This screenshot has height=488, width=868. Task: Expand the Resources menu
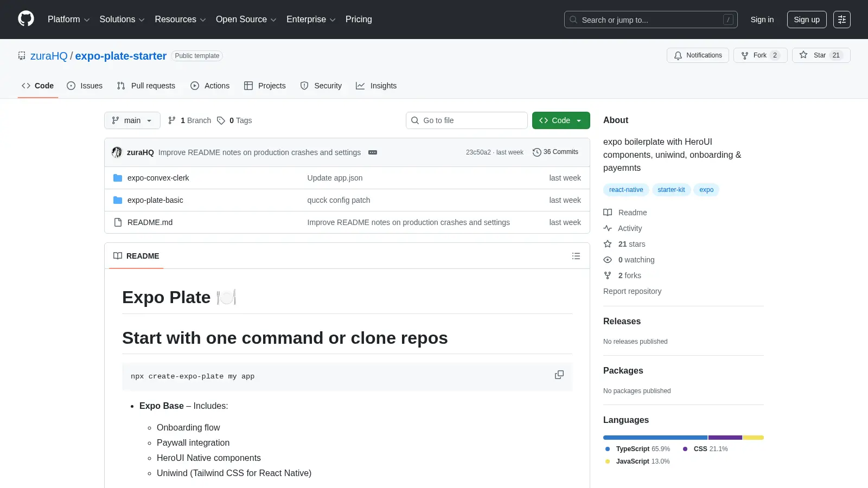click(x=180, y=20)
